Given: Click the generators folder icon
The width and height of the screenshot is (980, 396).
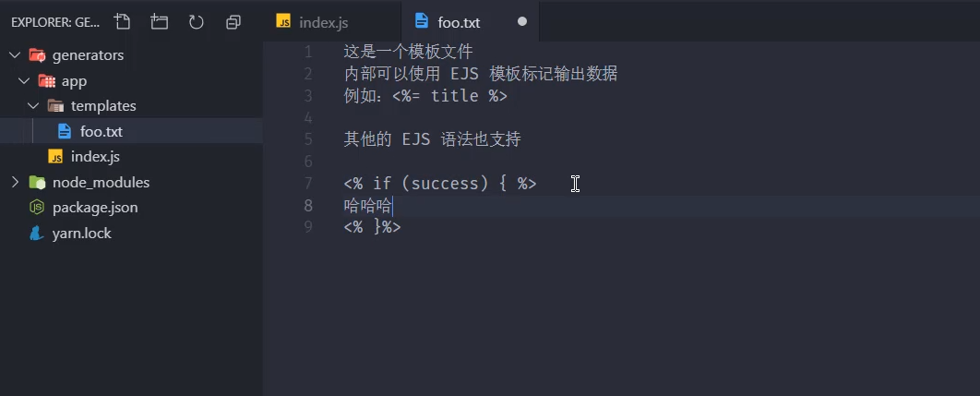Looking at the screenshot, I should click(37, 54).
